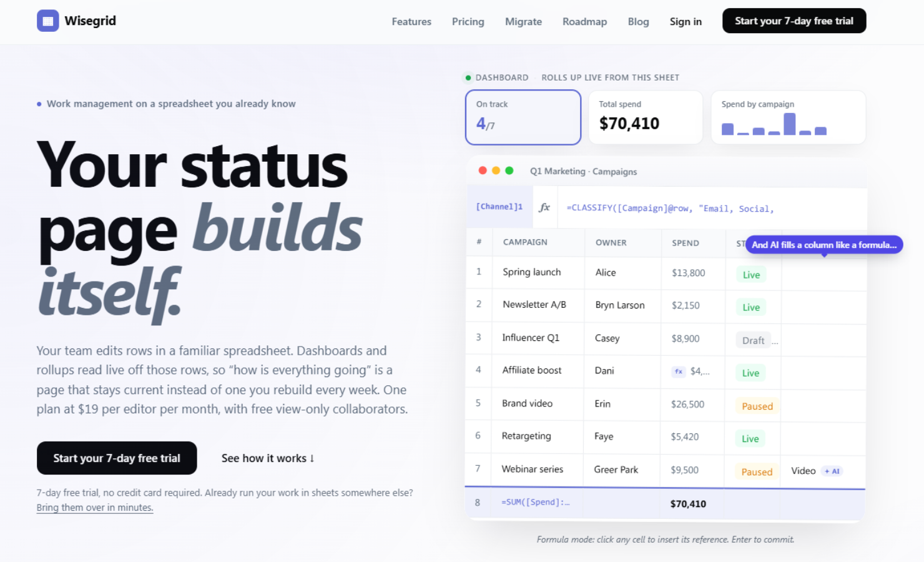The height and width of the screenshot is (562, 924).
Task: Click the $13,800 spend cell
Action: click(693, 273)
